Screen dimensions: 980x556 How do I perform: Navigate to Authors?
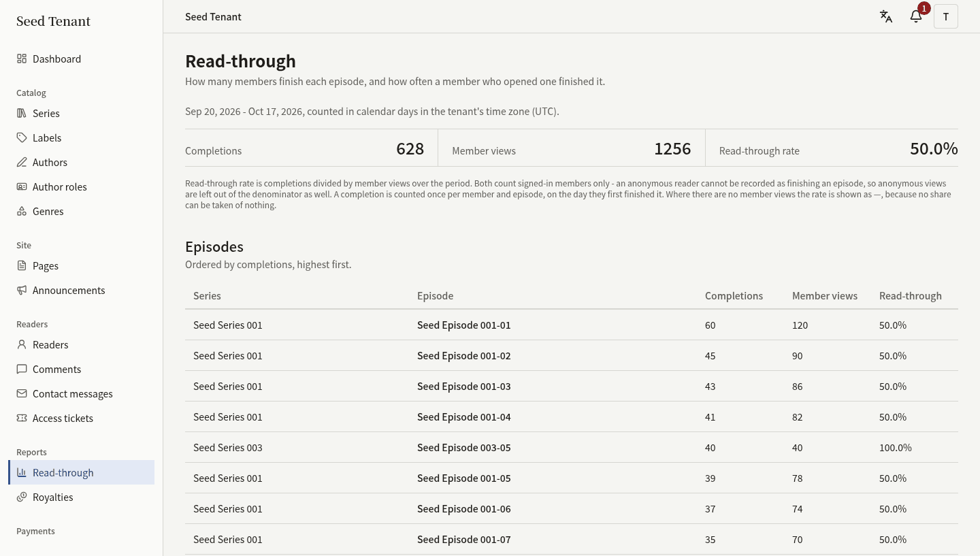(x=81, y=162)
